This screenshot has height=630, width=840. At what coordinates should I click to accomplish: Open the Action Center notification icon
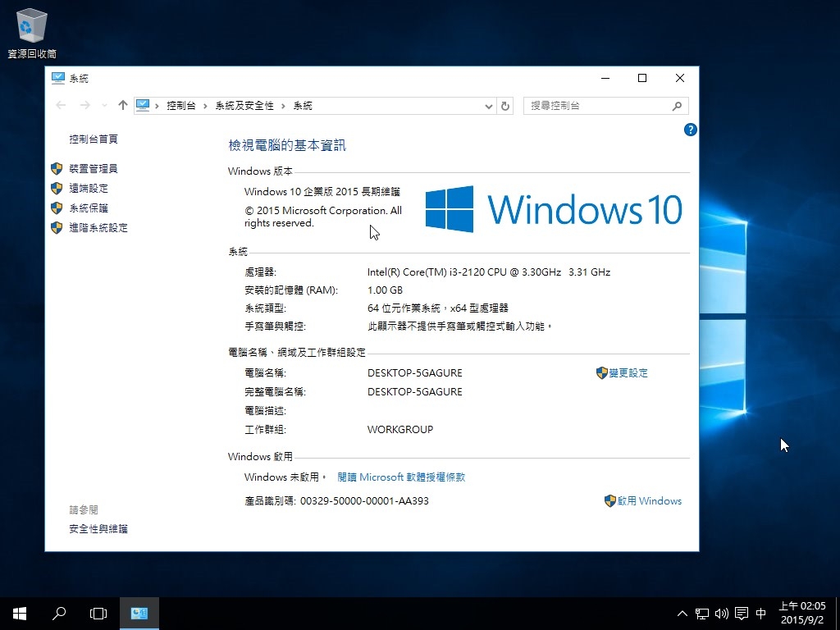pos(742,614)
